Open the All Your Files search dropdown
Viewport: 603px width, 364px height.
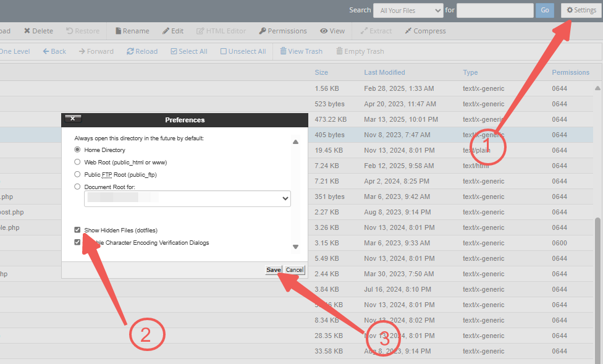click(408, 11)
